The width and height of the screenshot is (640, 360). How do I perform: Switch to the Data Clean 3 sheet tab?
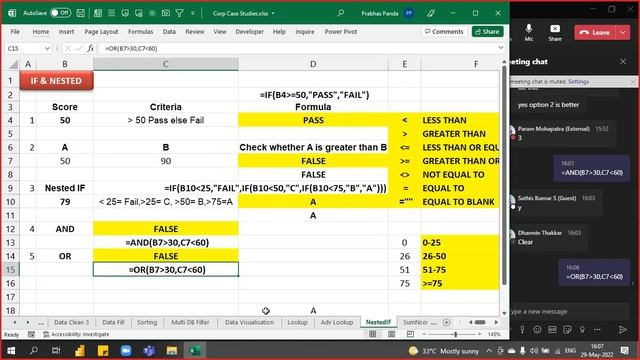pos(71,322)
